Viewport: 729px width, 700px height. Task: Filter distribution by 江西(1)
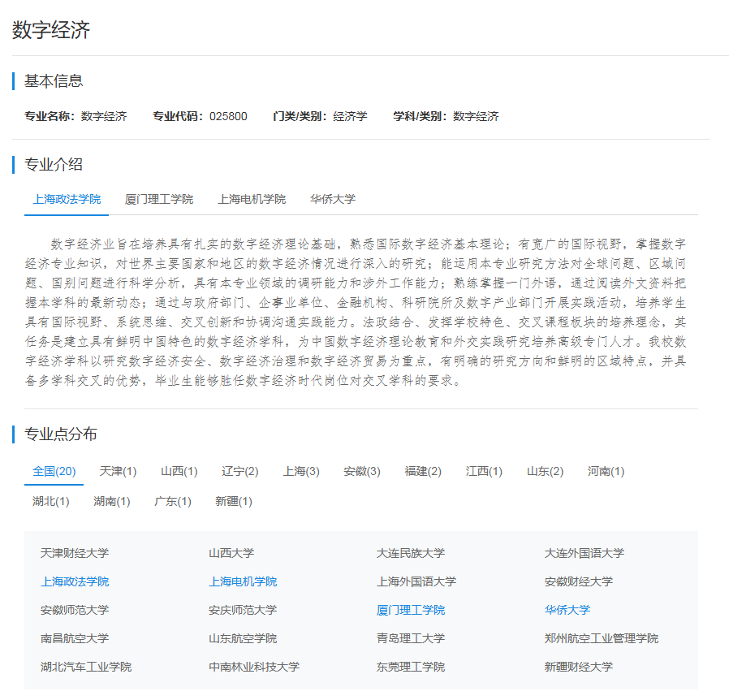coord(484,471)
